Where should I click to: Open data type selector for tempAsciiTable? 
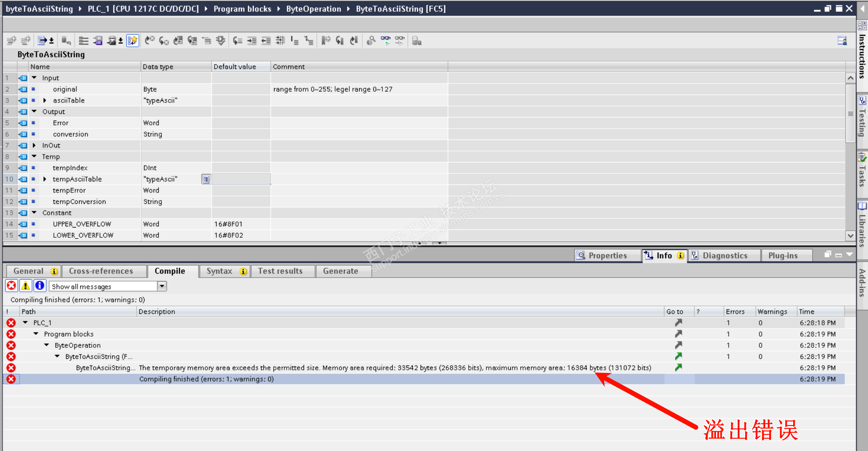(x=206, y=179)
